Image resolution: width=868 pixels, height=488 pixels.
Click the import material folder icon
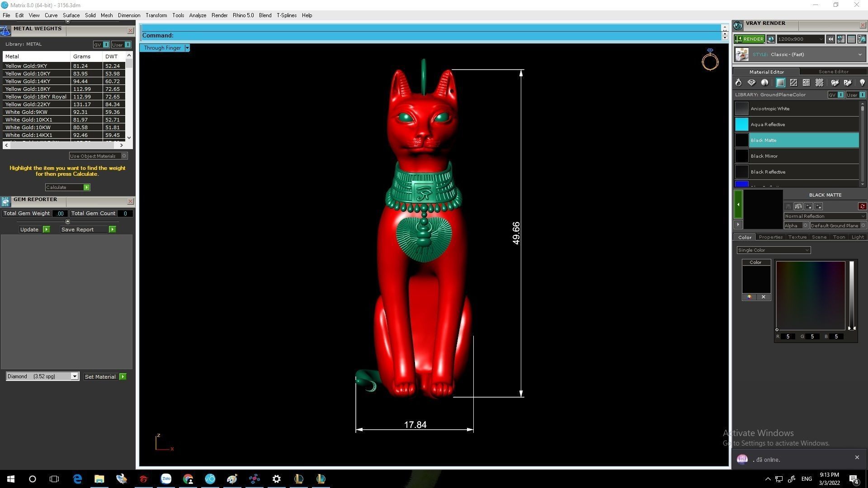(x=808, y=206)
